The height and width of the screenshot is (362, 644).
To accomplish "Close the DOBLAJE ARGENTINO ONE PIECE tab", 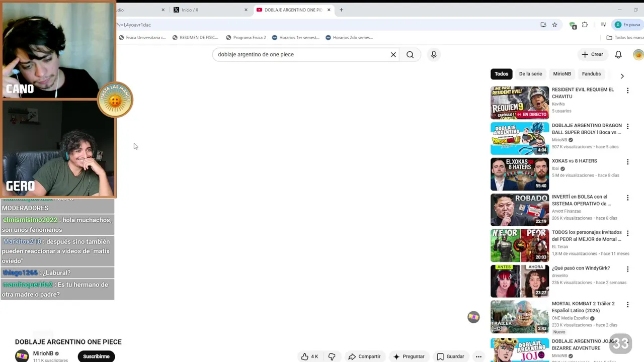I will (x=329, y=10).
